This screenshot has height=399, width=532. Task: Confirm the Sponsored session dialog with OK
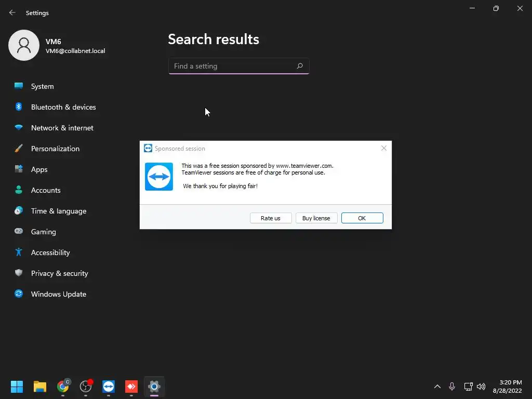pos(362,218)
